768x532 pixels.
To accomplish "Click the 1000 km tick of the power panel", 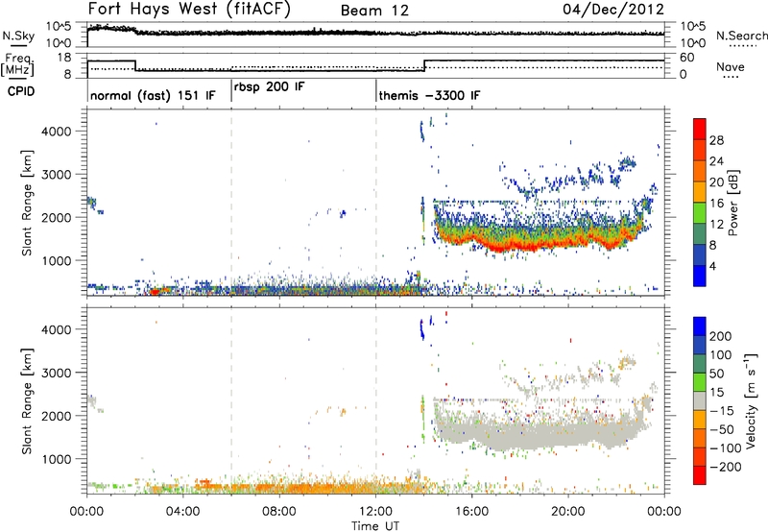I will tap(56, 260).
